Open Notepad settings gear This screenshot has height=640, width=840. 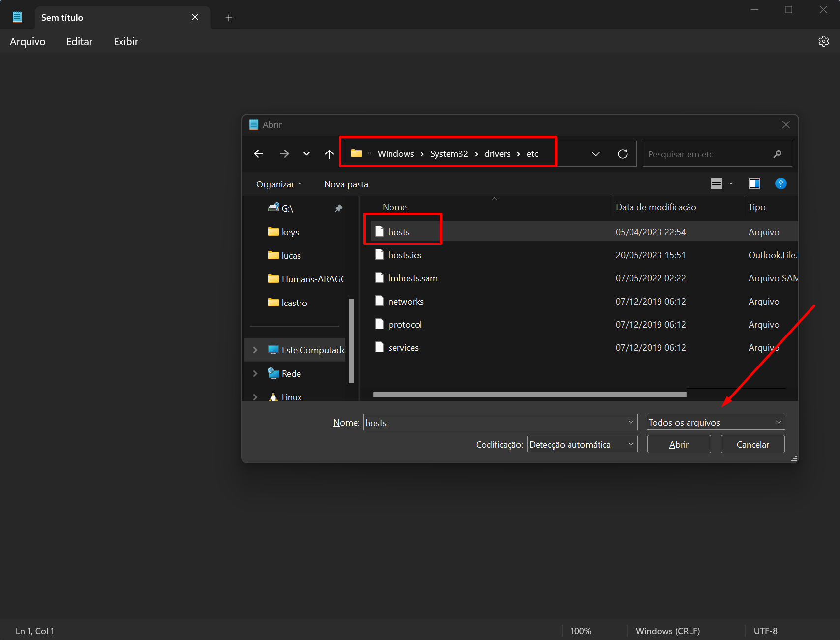[x=823, y=41]
